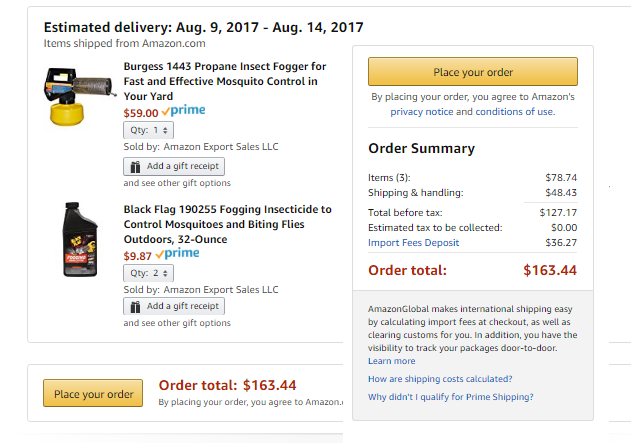
Task: Open How are shipping costs calculated?
Action: point(440,379)
